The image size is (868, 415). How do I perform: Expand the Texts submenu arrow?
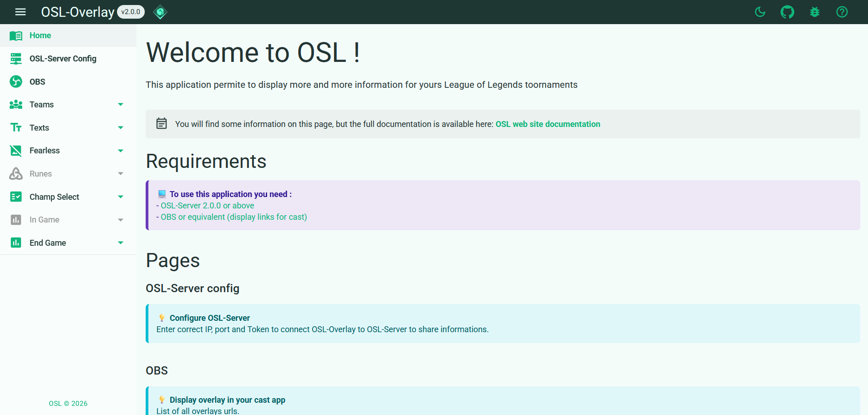[x=121, y=128]
